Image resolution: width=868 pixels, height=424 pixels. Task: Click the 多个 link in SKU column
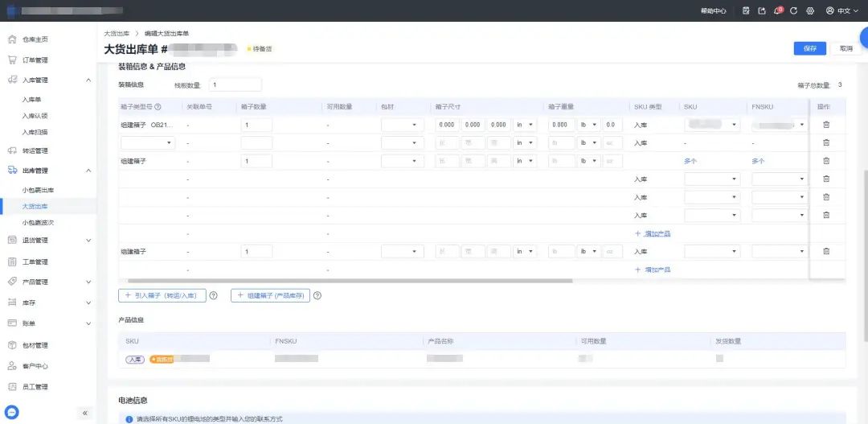point(690,161)
